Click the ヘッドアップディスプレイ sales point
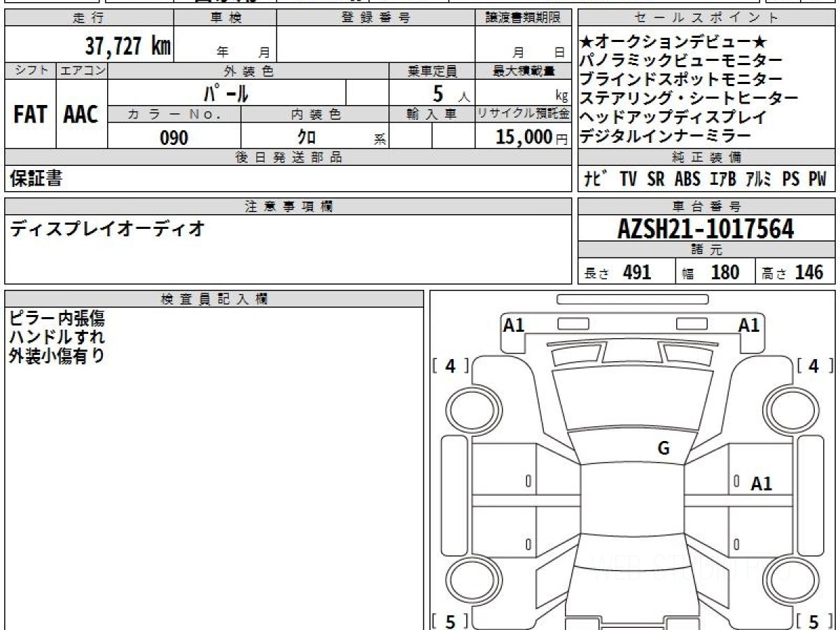Image resolution: width=840 pixels, height=630 pixels. click(674, 118)
